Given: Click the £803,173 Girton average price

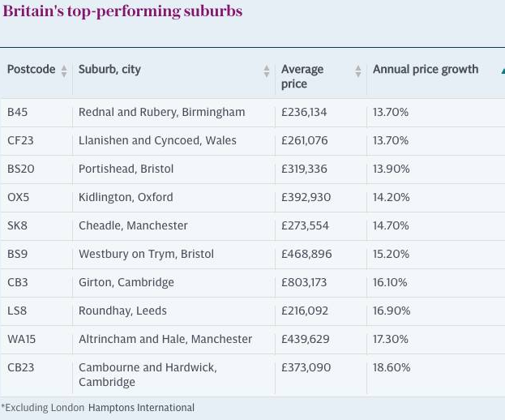Looking at the screenshot, I should pos(306,282).
